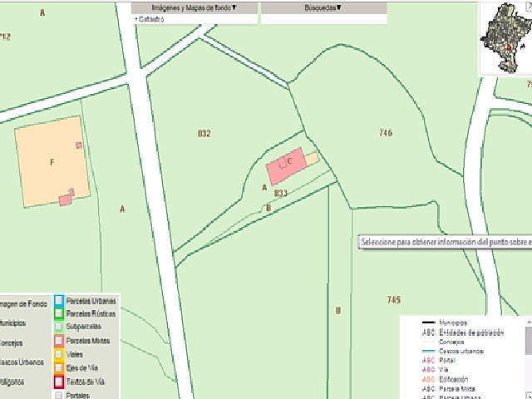This screenshot has height=399, width=532.
Task: Click parcel 745 on the map
Action: tap(394, 299)
